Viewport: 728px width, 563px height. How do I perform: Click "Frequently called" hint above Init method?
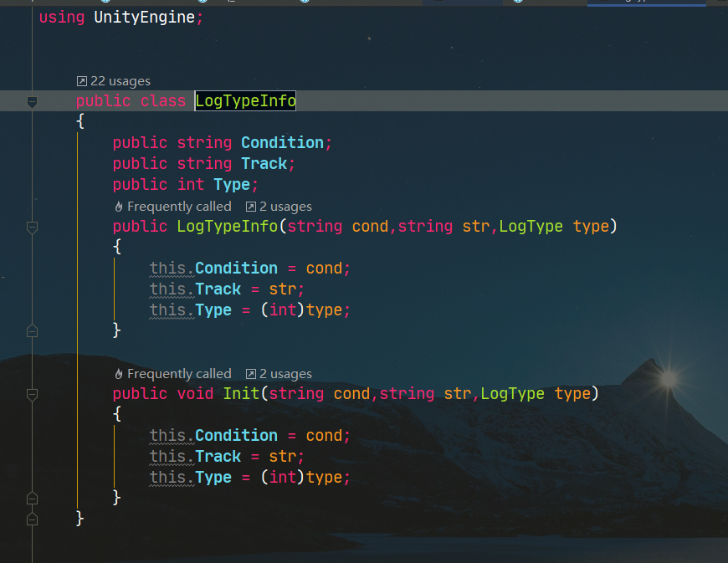172,374
